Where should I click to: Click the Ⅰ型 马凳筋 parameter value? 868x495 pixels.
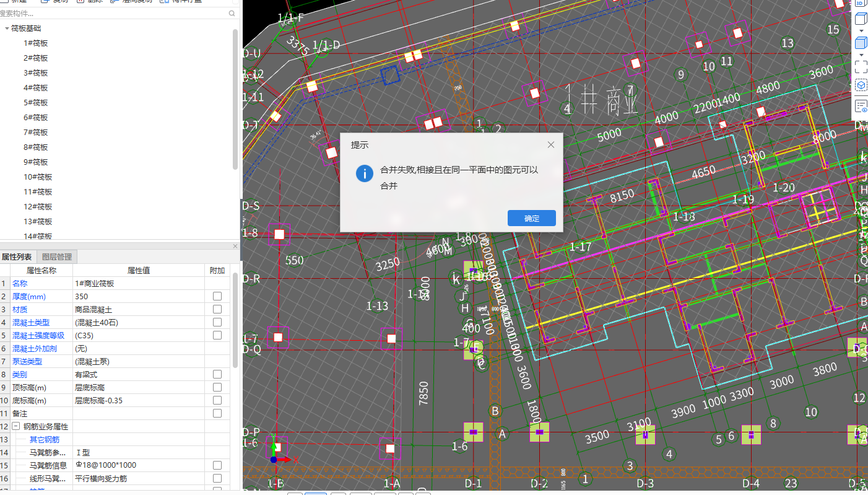[139, 452]
